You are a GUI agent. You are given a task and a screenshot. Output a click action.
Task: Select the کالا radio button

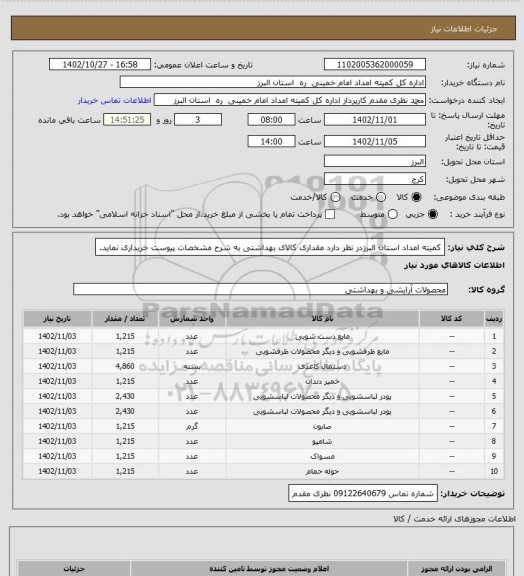point(416,197)
